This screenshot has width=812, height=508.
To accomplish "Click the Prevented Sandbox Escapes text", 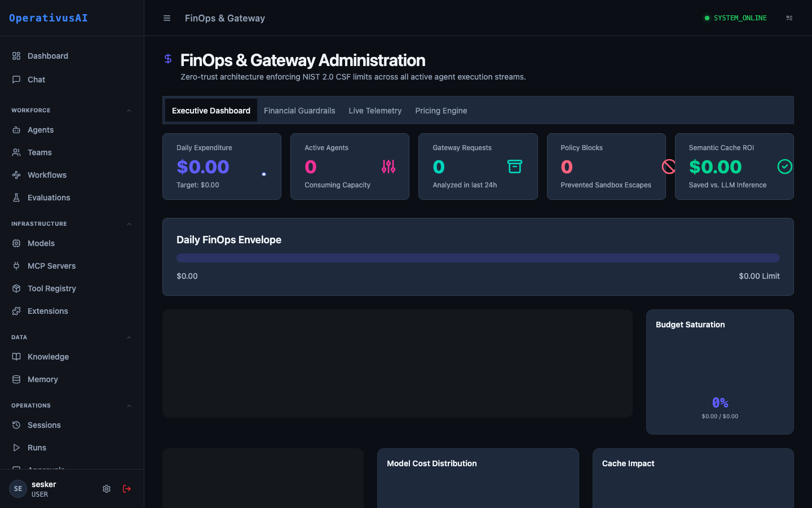I will pyautogui.click(x=606, y=185).
